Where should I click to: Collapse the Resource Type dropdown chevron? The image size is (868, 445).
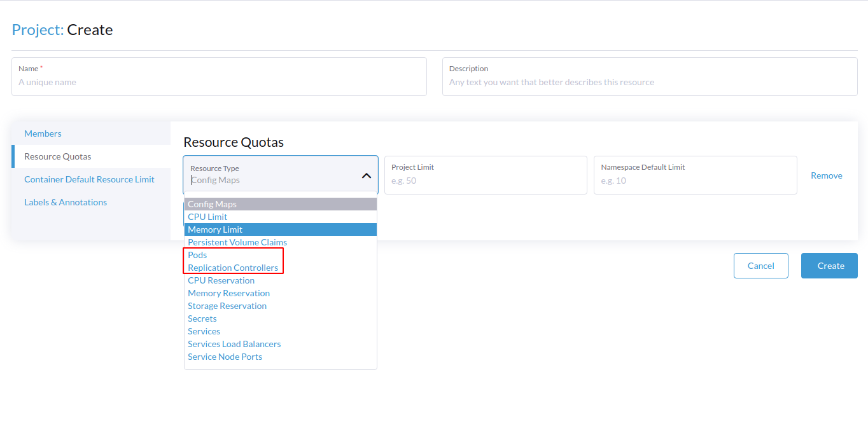pos(367,174)
